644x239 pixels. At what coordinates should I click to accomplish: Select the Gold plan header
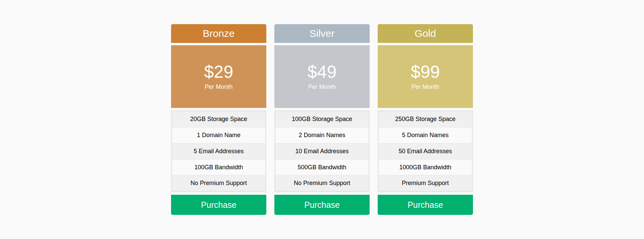click(425, 34)
